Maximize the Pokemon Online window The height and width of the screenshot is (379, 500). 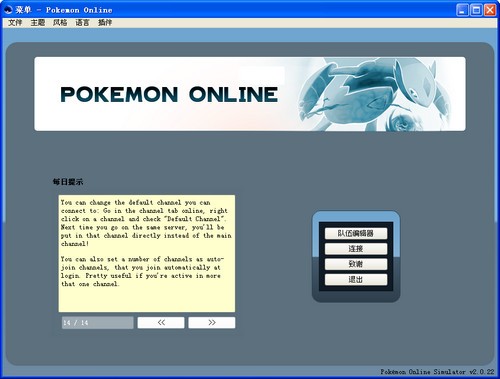[476, 10]
